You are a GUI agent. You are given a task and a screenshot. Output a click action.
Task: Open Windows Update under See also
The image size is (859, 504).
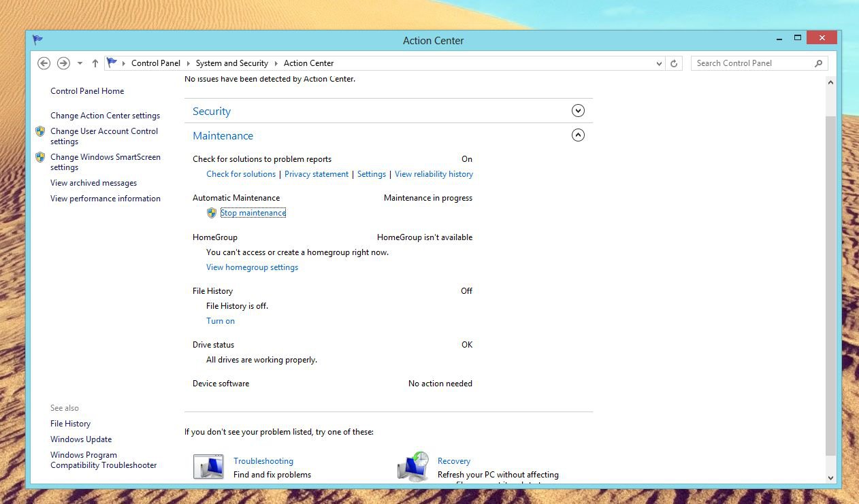tap(81, 439)
